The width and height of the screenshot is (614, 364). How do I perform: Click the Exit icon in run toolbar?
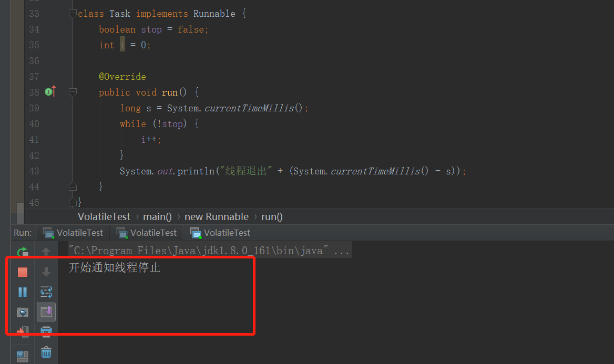(x=23, y=332)
